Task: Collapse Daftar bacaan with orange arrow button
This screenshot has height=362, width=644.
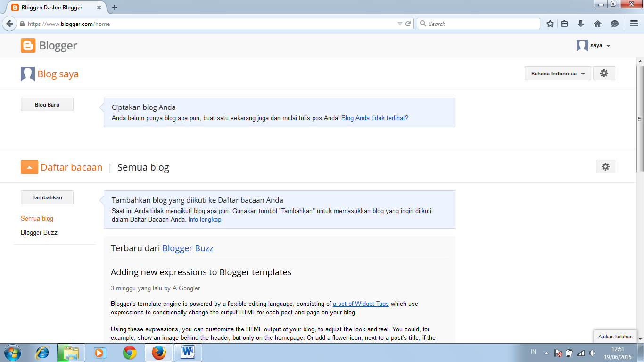Action: (x=29, y=167)
